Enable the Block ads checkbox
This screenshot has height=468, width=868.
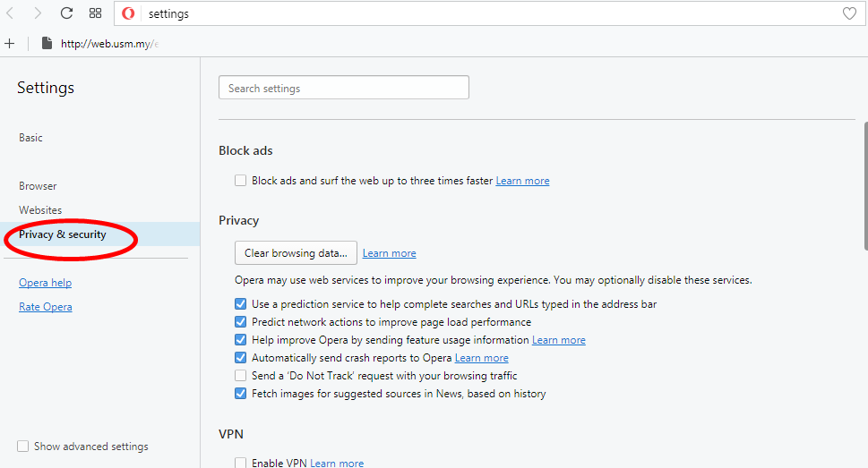point(240,181)
